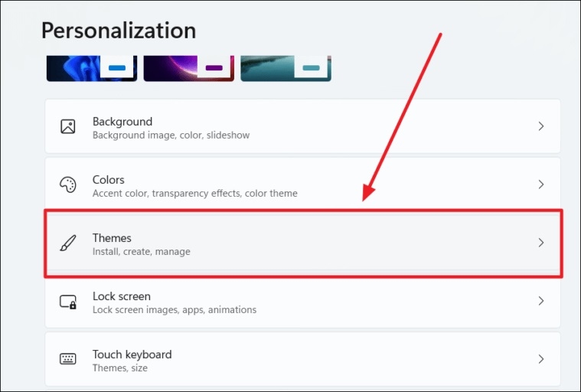Open the Touch keyboard label
Viewport: 581px width, 392px height.
click(132, 354)
